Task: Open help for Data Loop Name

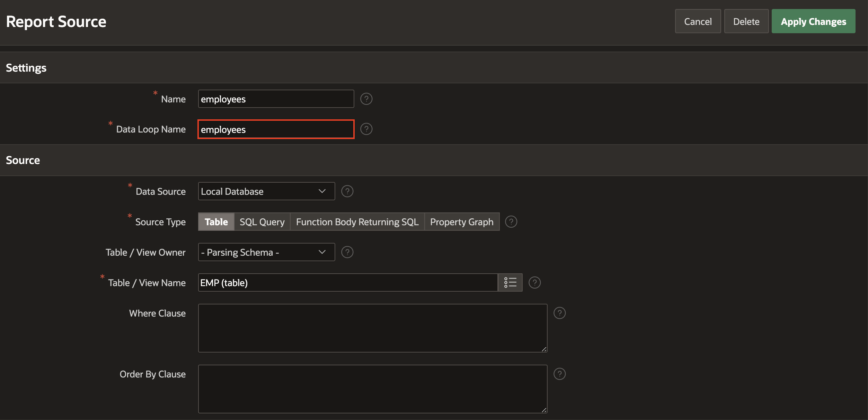Action: tap(366, 129)
